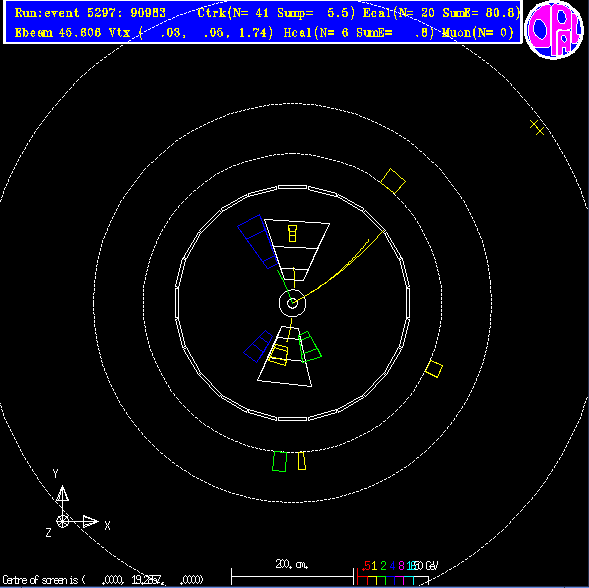The height and width of the screenshot is (588, 589).
Task: Click the OPAL logo in the corner
Action: (x=554, y=30)
